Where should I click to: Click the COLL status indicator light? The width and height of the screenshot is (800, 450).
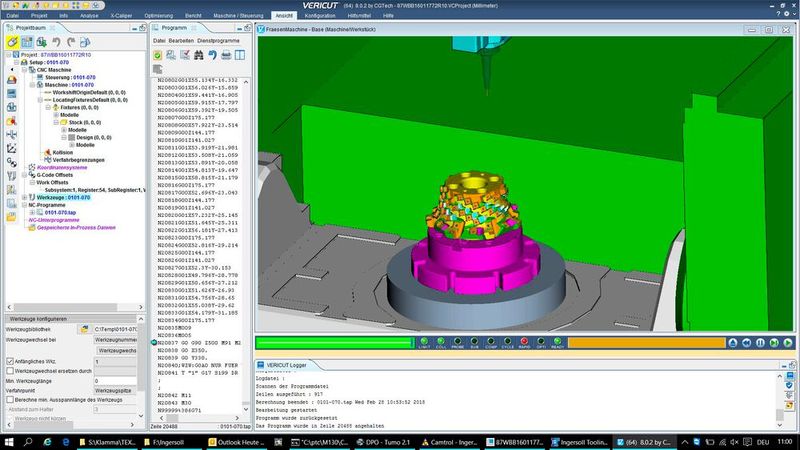click(x=441, y=341)
